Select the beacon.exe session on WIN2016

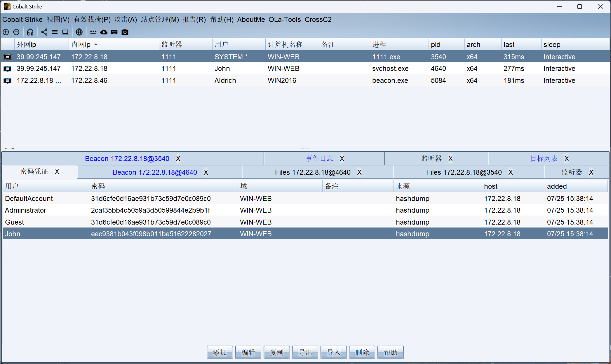(x=305, y=81)
